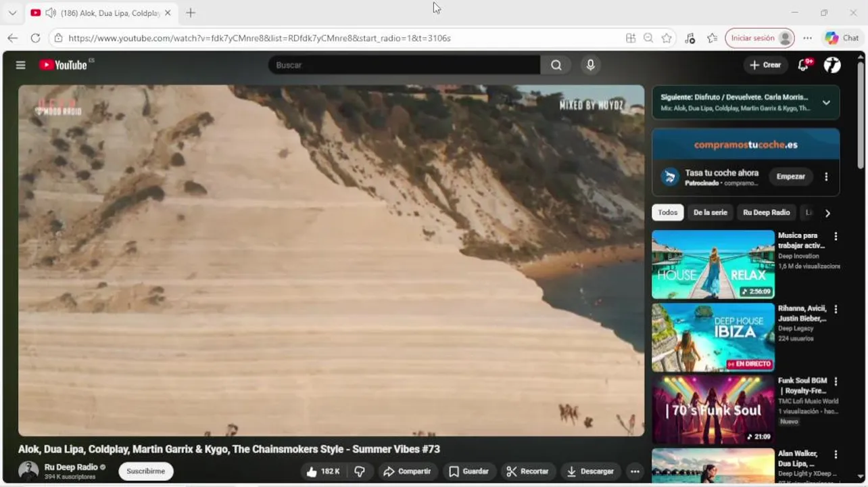Image resolution: width=868 pixels, height=487 pixels.
Task: Open a new browser tab
Action: pyautogui.click(x=191, y=13)
